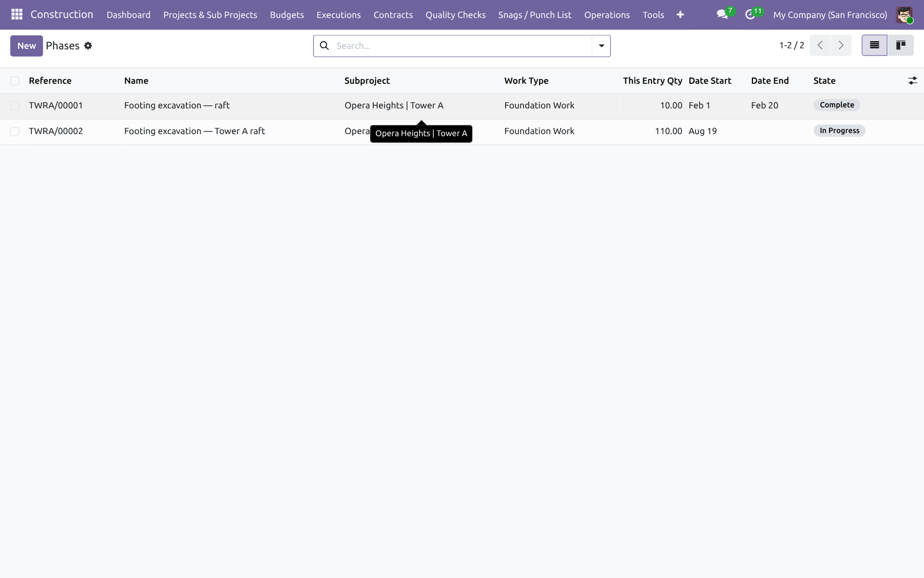Click the 1-2 / 2 pager counter
This screenshot has width=924, height=578.
tap(792, 45)
